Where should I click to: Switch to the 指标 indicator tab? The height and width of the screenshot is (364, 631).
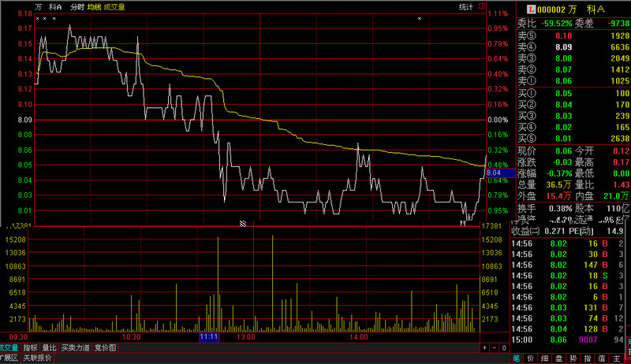tap(30, 347)
